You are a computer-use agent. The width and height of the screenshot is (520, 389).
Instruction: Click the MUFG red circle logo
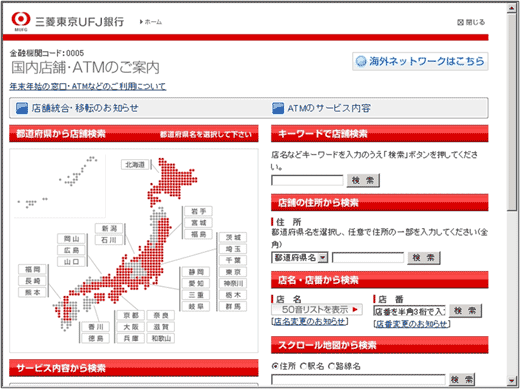tap(21, 19)
